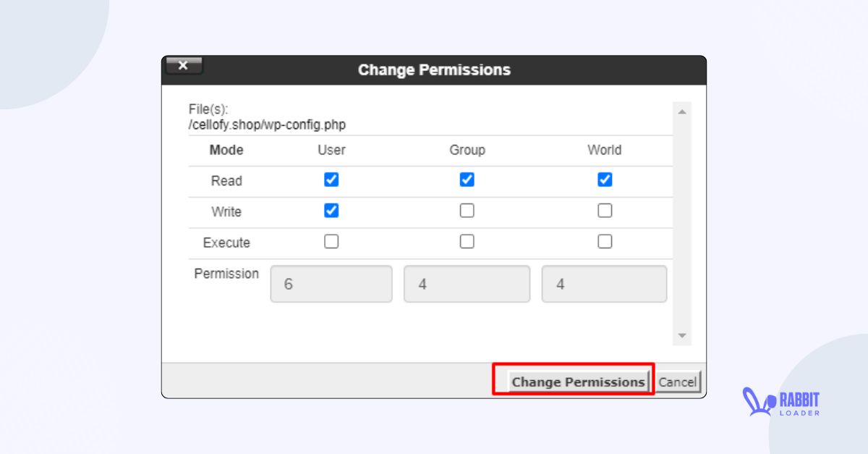Uncheck the Write permission for User

tap(331, 210)
